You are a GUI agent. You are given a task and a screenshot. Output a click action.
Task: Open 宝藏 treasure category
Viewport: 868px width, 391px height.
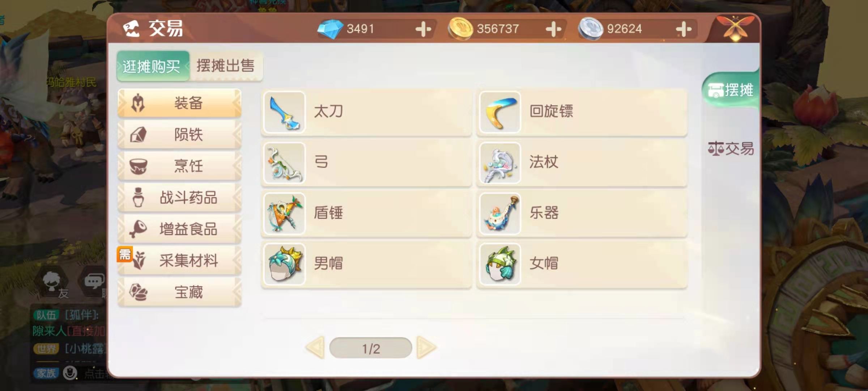[179, 292]
